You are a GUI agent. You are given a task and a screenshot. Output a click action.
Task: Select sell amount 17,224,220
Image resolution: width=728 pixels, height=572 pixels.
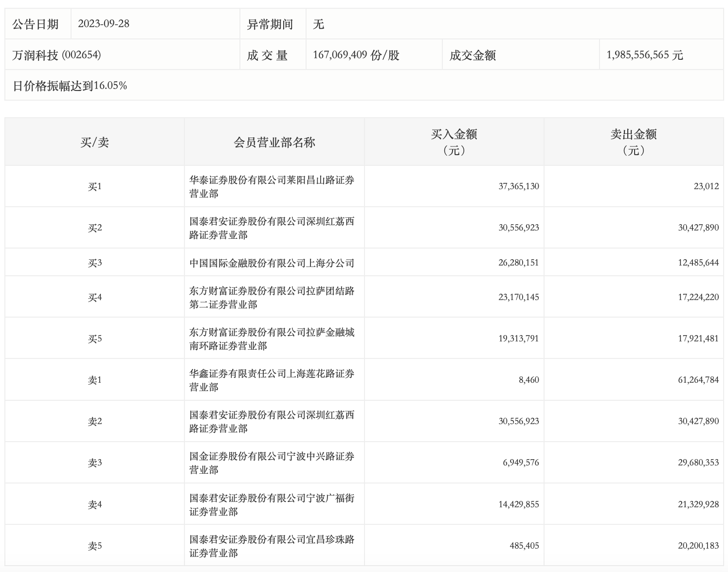[698, 297]
